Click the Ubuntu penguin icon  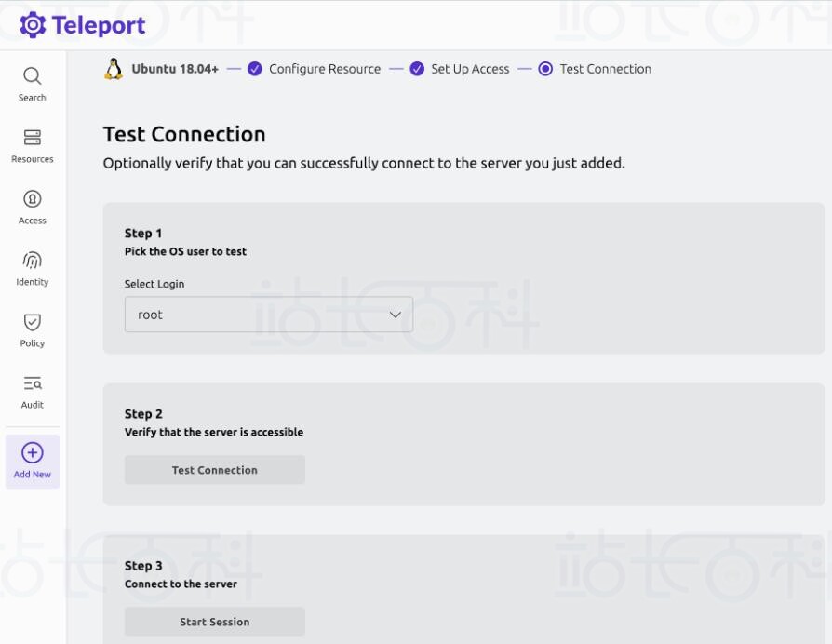point(114,69)
